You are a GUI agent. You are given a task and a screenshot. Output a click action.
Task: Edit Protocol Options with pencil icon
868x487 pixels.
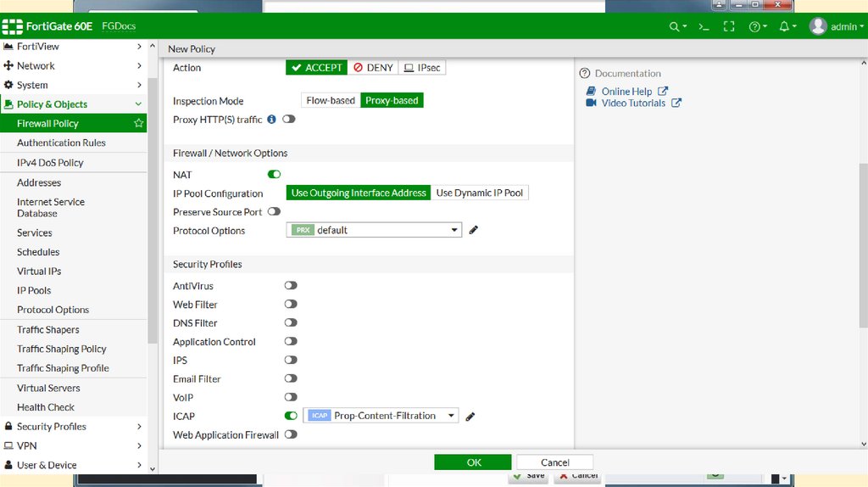473,230
